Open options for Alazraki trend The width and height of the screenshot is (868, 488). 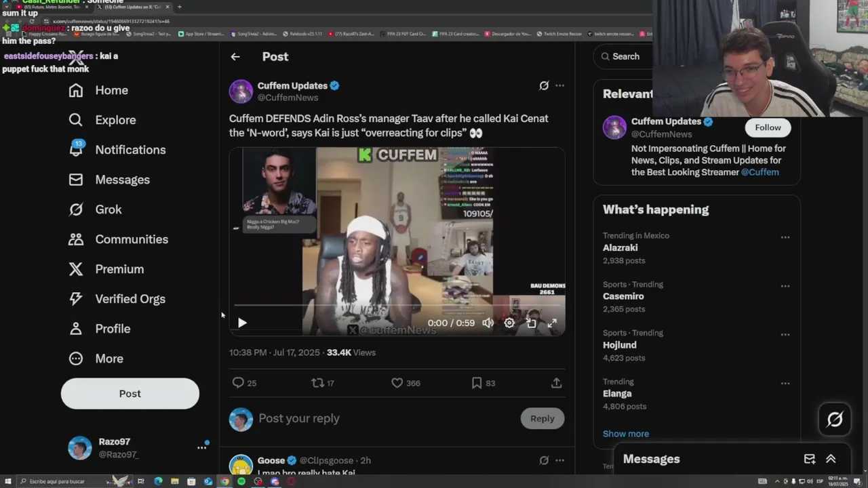click(x=785, y=237)
